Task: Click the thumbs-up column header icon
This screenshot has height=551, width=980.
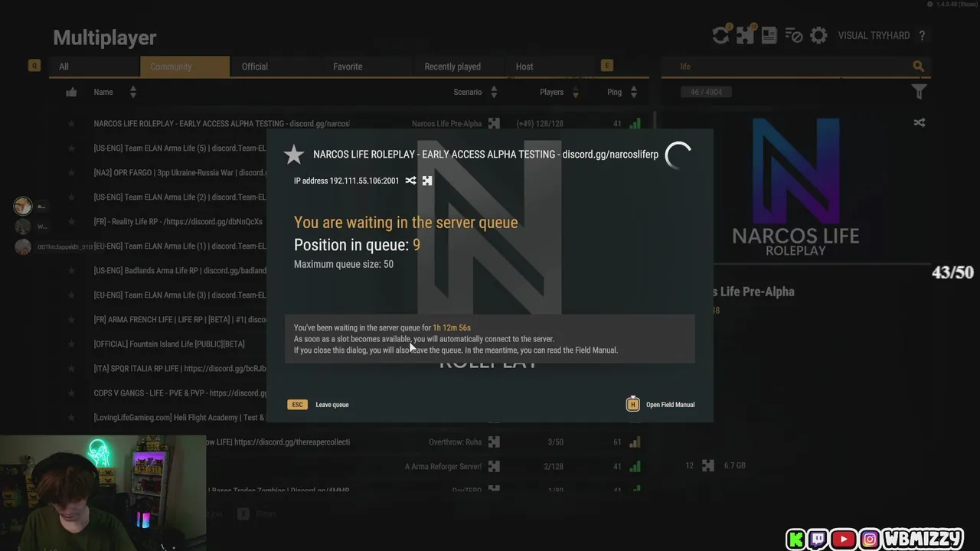Action: tap(71, 92)
